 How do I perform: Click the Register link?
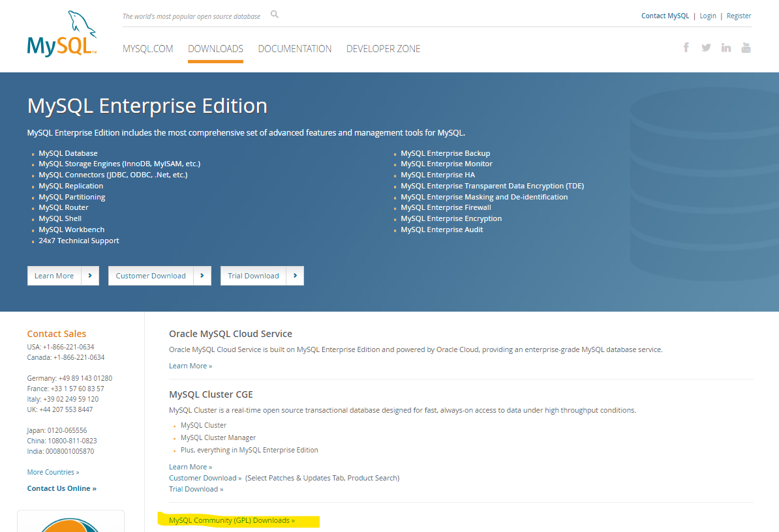click(x=739, y=16)
